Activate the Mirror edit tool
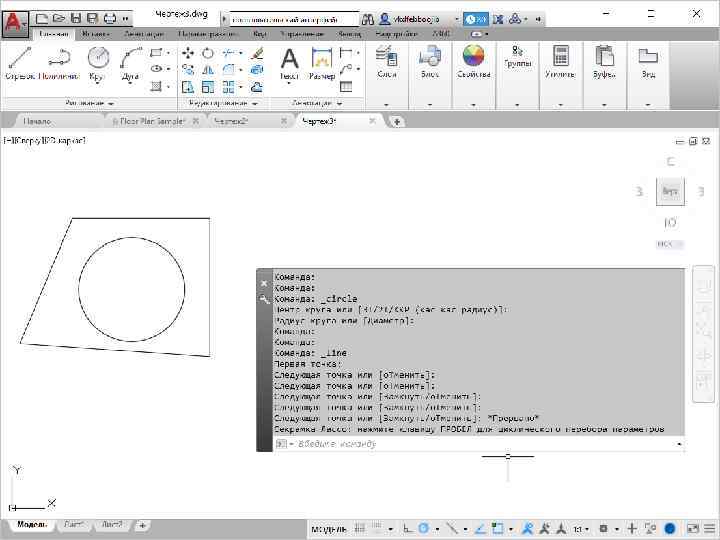Image resolution: width=720 pixels, height=540 pixels. [x=208, y=69]
